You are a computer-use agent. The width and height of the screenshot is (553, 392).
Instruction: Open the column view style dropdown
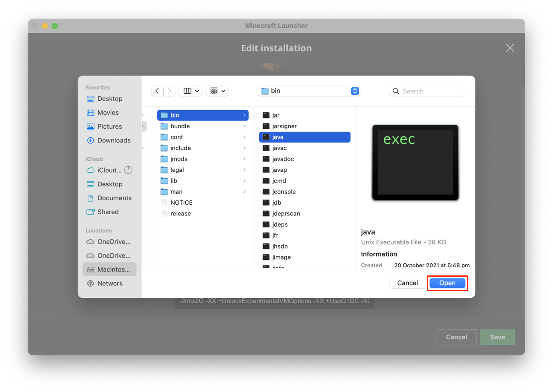[x=191, y=91]
